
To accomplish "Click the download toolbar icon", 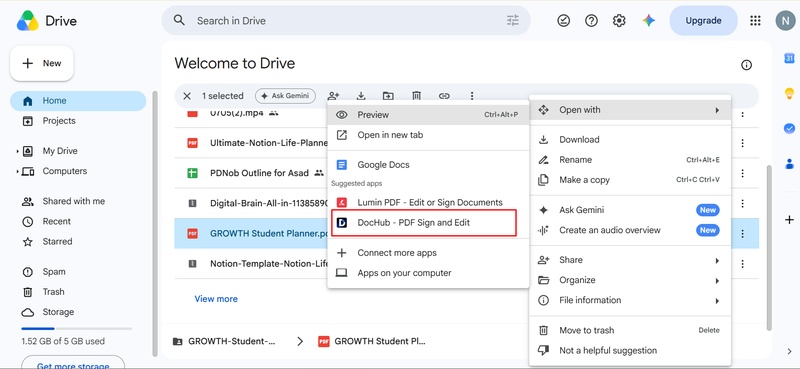I will (361, 96).
